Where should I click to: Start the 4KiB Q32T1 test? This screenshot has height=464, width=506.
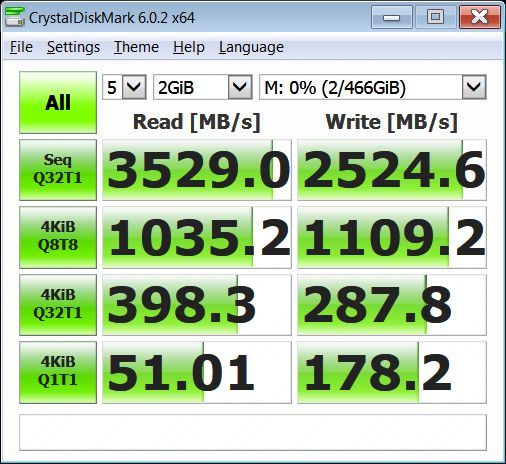pos(58,305)
